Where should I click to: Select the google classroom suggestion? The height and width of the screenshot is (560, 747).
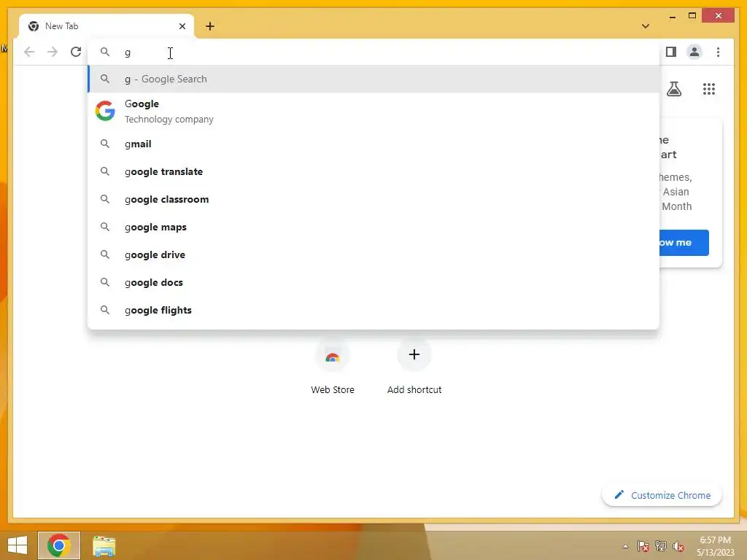(x=374, y=199)
